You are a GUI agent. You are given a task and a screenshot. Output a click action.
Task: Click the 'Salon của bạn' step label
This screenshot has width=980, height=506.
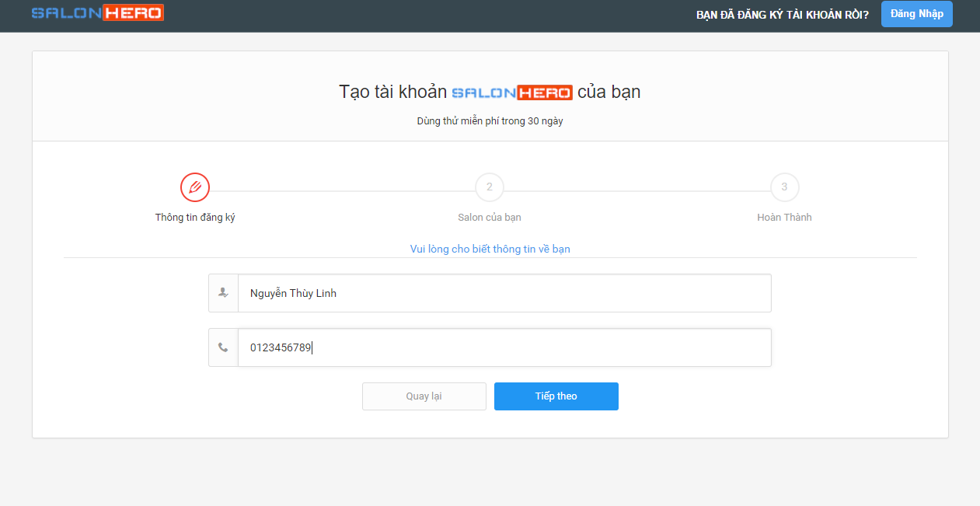(490, 218)
